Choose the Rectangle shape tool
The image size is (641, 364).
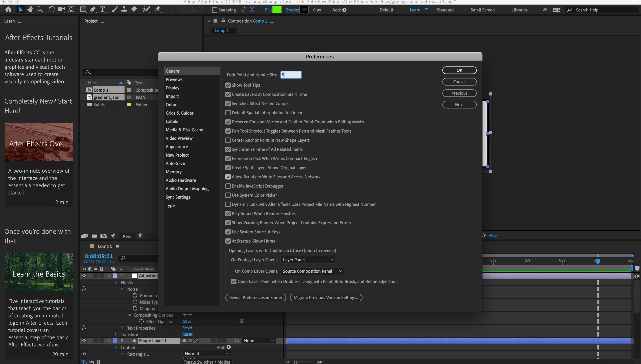[83, 10]
